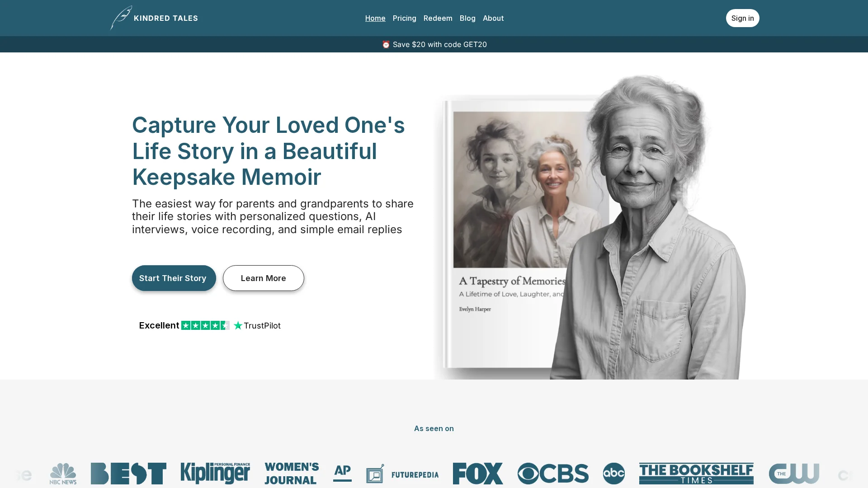Open the TrustPilot Excellent rating stars
Viewport: 868px width, 488px height.
tap(205, 325)
